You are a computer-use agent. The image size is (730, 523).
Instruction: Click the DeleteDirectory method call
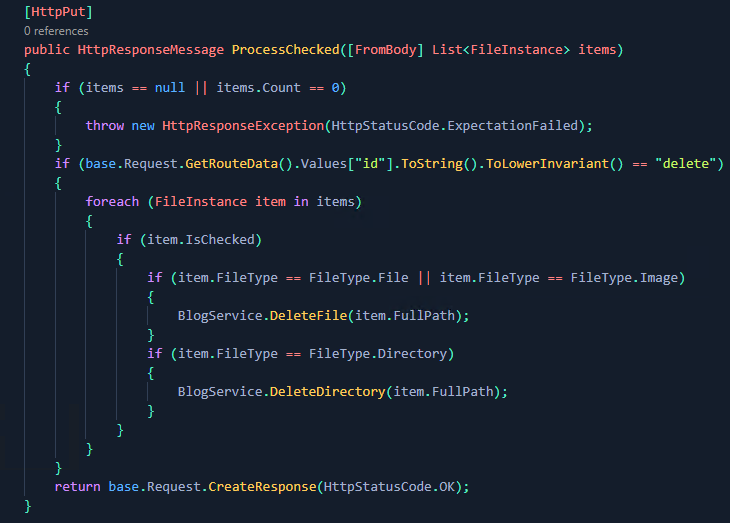pyautogui.click(x=328, y=392)
